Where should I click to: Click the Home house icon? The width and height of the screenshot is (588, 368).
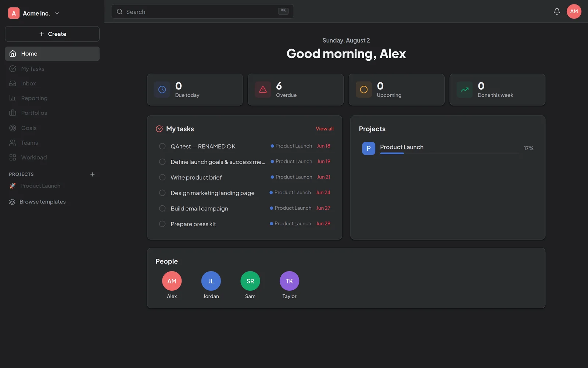pos(12,53)
